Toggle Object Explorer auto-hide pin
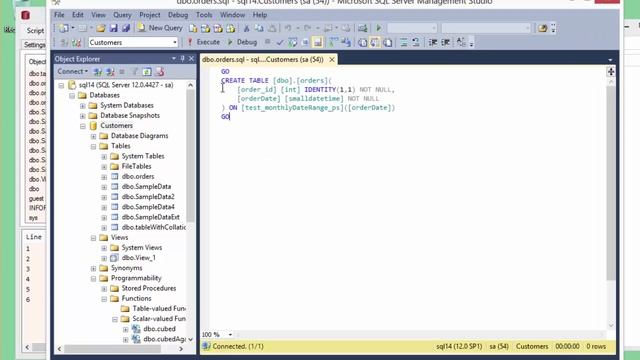 pyautogui.click(x=182, y=59)
